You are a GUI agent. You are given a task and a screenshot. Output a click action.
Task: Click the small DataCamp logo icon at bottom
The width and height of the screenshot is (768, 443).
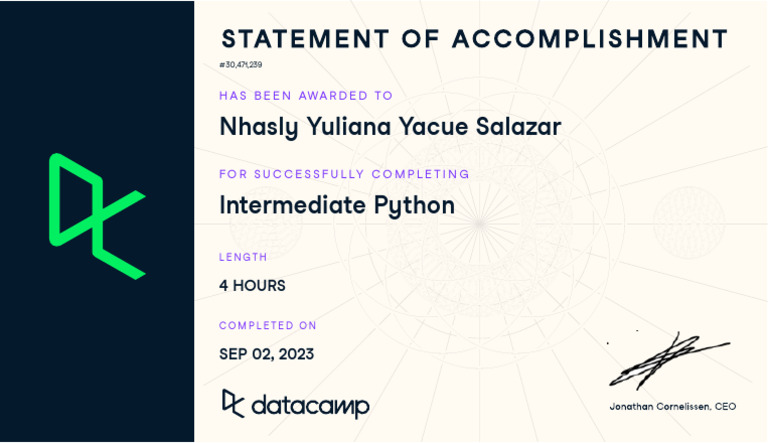coord(233,403)
